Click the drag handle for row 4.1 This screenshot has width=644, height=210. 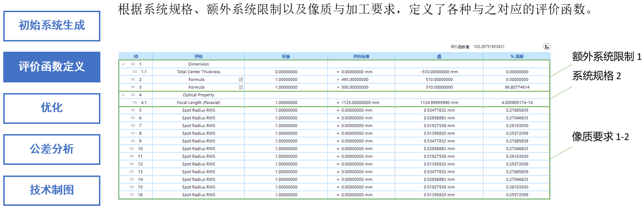[135, 102]
